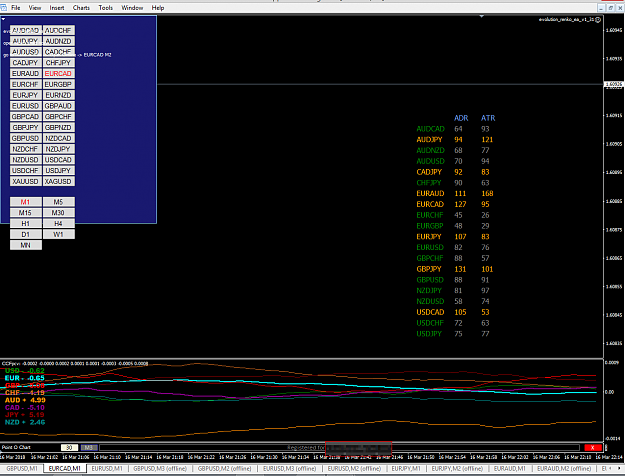625x476 pixels.
Task: Close the Point-O-Chart bar with red X
Action: (x=592, y=447)
